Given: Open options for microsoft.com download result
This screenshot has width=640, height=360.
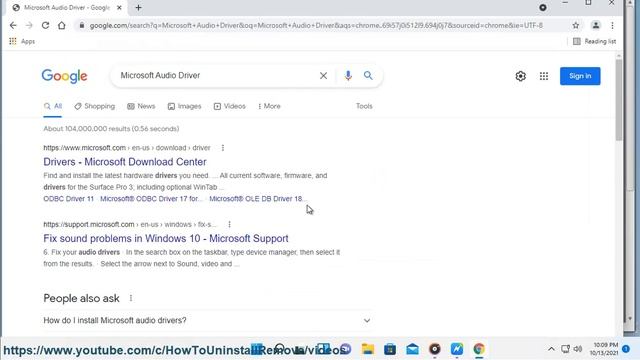Looking at the screenshot, I should [223, 148].
